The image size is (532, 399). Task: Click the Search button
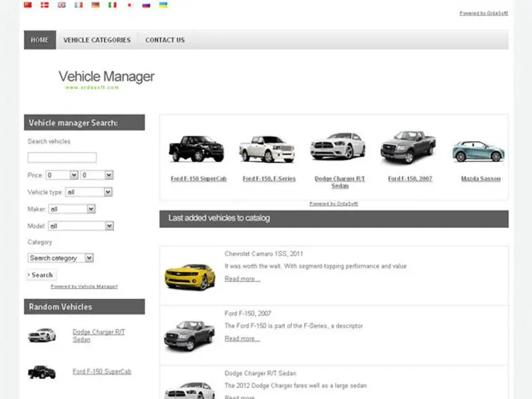pos(41,275)
